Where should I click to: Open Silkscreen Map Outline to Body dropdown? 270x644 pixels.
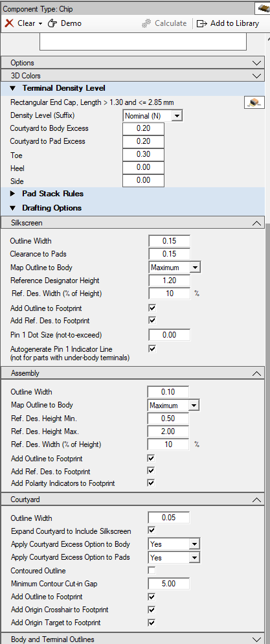click(196, 268)
